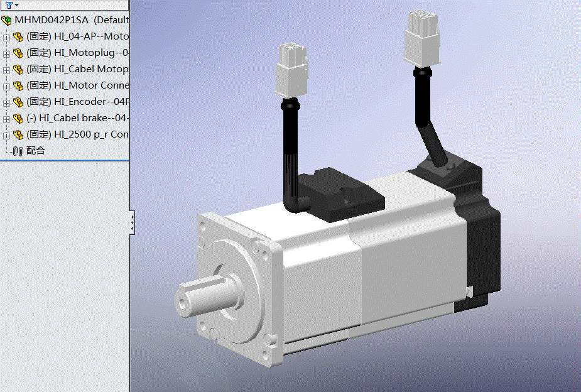Image resolution: width=581 pixels, height=392 pixels.
Task: Click the HI_Cabel Motop part icon
Action: (18, 69)
